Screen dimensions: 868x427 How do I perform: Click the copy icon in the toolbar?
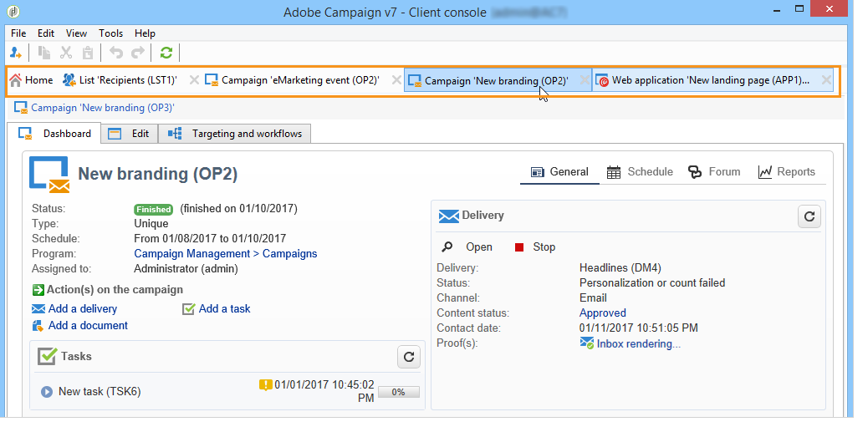(45, 53)
